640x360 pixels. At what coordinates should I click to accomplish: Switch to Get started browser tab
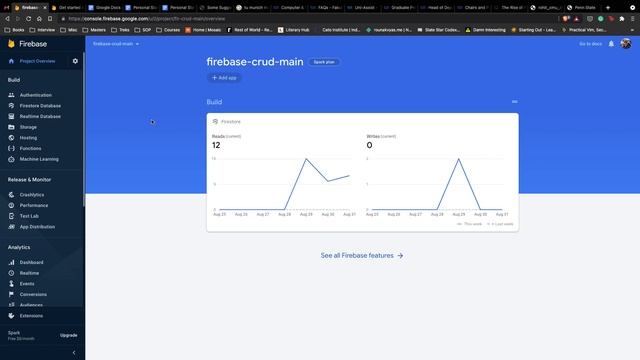67,7
